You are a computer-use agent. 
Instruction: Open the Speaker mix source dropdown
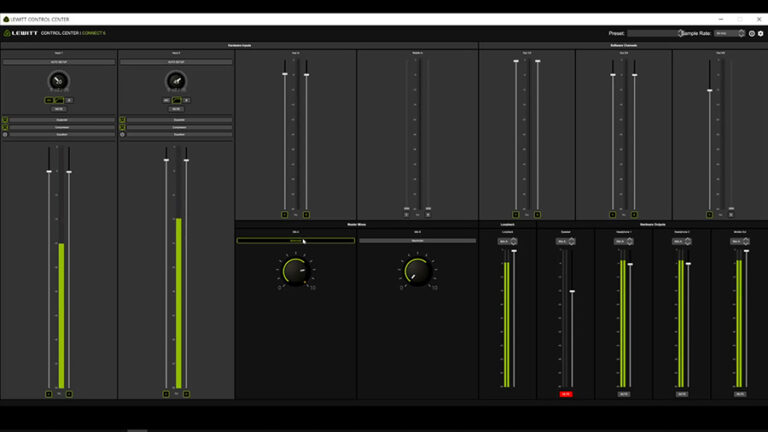point(565,241)
